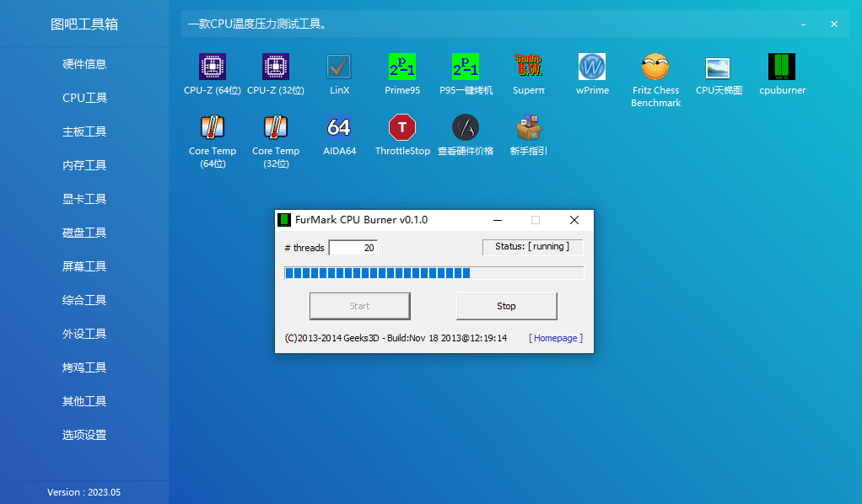The height and width of the screenshot is (504, 862).
Task: Click the '# threads' label
Action: point(304,248)
